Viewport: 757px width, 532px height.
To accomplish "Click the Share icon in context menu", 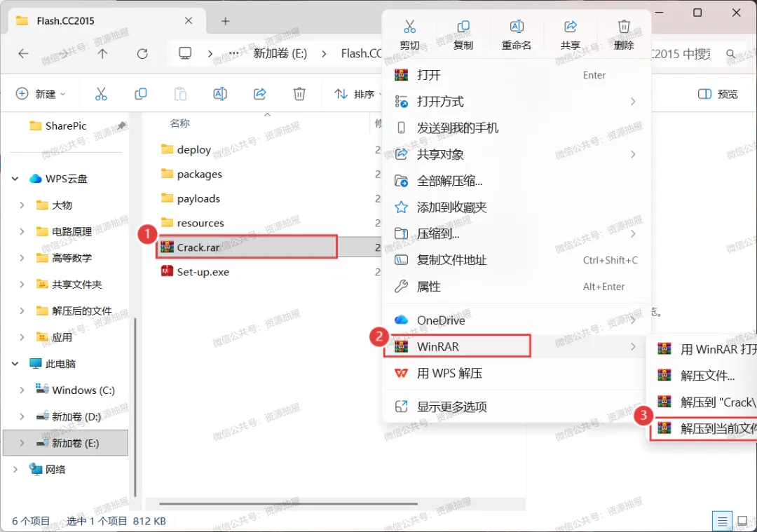I will pyautogui.click(x=570, y=27).
